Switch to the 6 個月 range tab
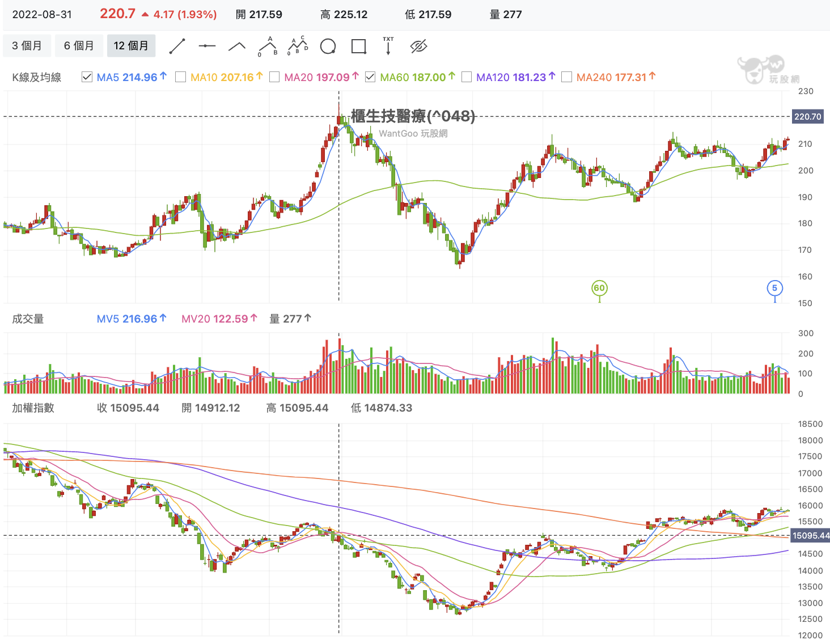 pyautogui.click(x=79, y=46)
